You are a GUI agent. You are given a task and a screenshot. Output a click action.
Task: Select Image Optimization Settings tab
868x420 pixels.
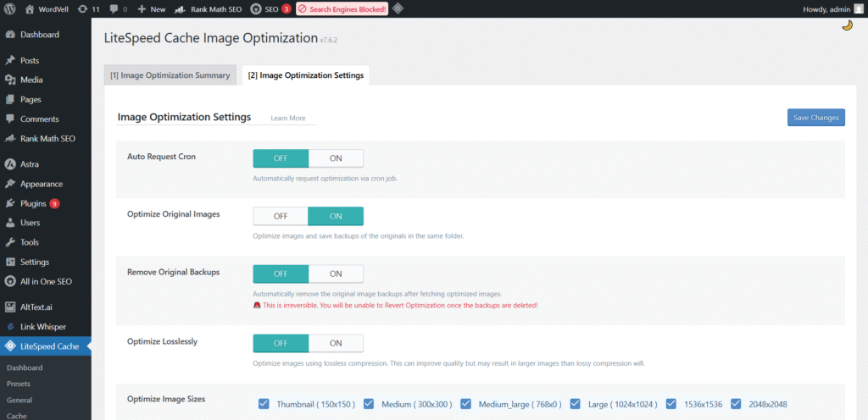tap(305, 75)
